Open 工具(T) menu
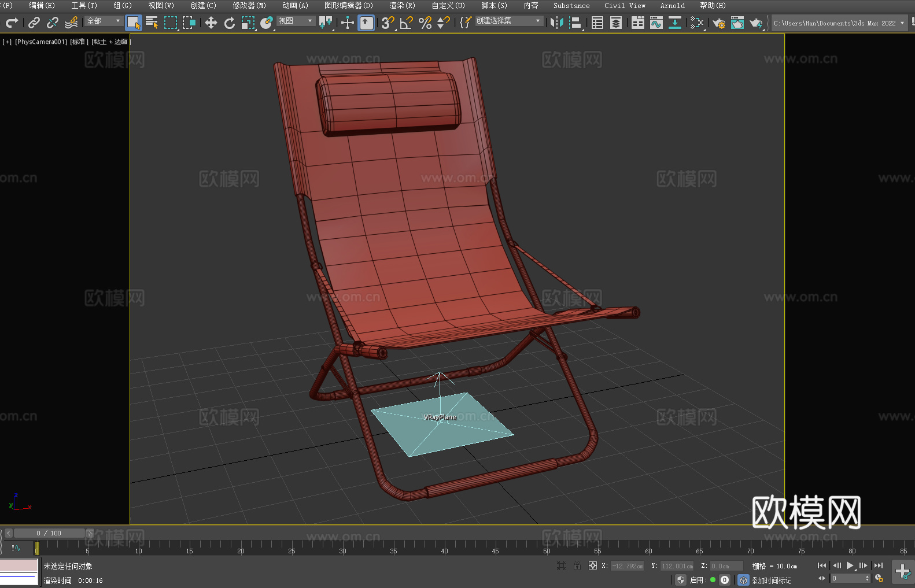This screenshot has width=915, height=588. tap(84, 5)
